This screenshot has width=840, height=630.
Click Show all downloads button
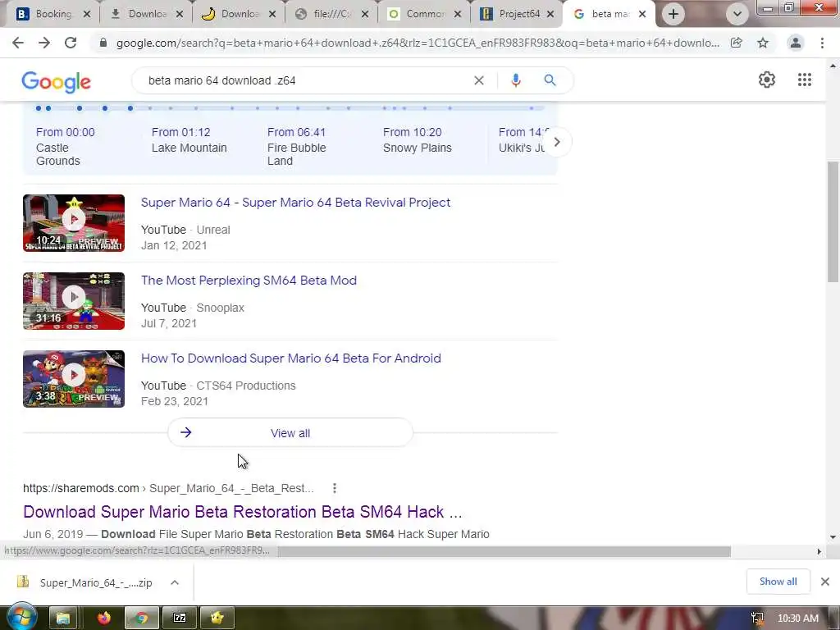point(778,582)
